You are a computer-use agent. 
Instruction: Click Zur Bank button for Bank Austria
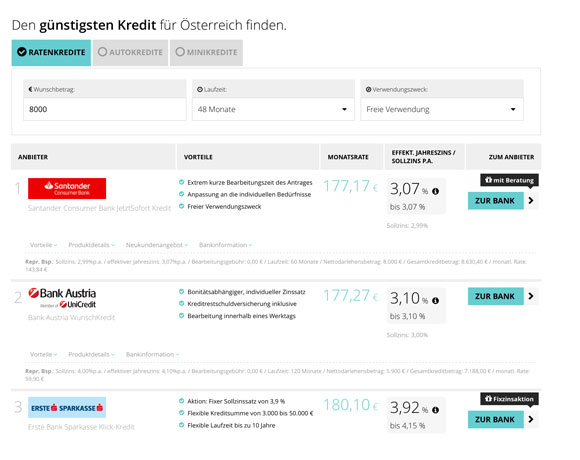point(496,296)
